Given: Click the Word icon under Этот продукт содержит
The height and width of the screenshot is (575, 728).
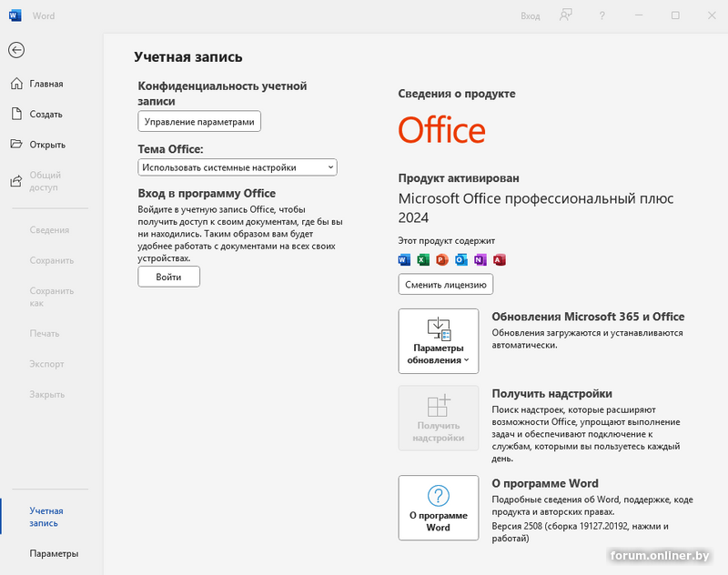Looking at the screenshot, I should click(x=405, y=260).
